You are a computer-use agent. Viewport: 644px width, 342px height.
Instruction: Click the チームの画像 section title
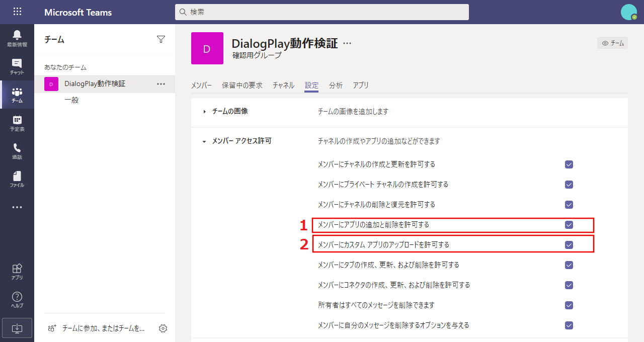pyautogui.click(x=230, y=111)
